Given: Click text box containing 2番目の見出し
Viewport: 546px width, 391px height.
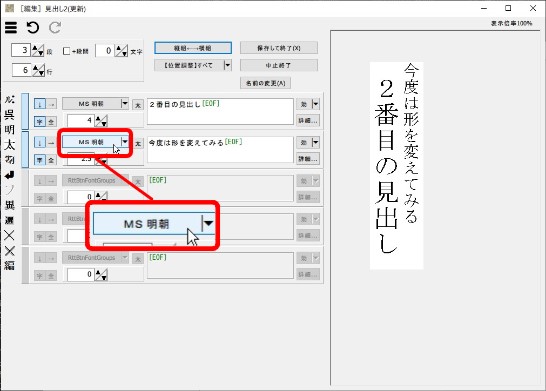Looking at the screenshot, I should (220, 111).
